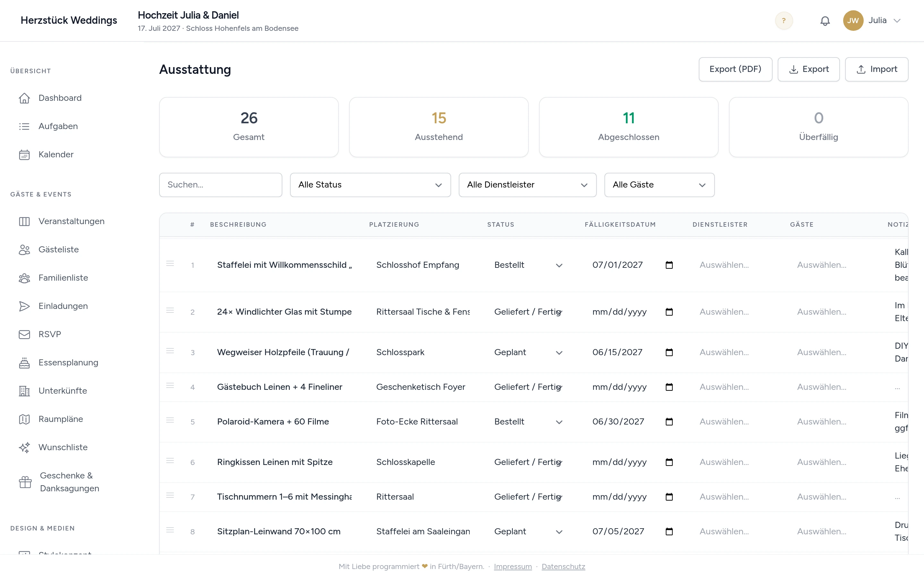Change Geplant status of Wegweiser Holzpfeile row
The height and width of the screenshot is (578, 924).
click(x=528, y=353)
